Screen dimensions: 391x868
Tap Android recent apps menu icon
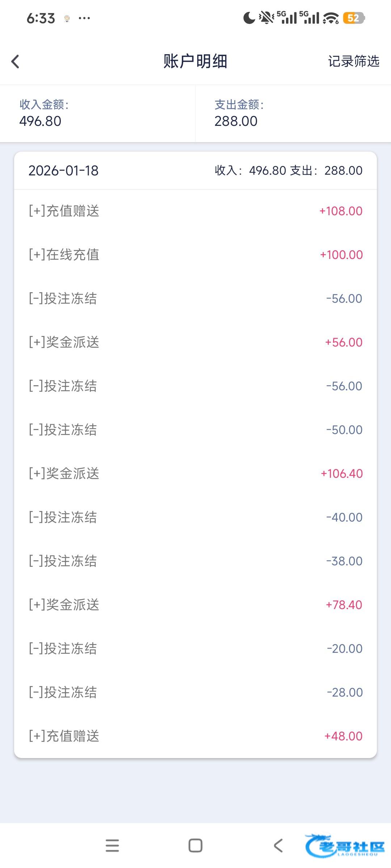coord(112,846)
